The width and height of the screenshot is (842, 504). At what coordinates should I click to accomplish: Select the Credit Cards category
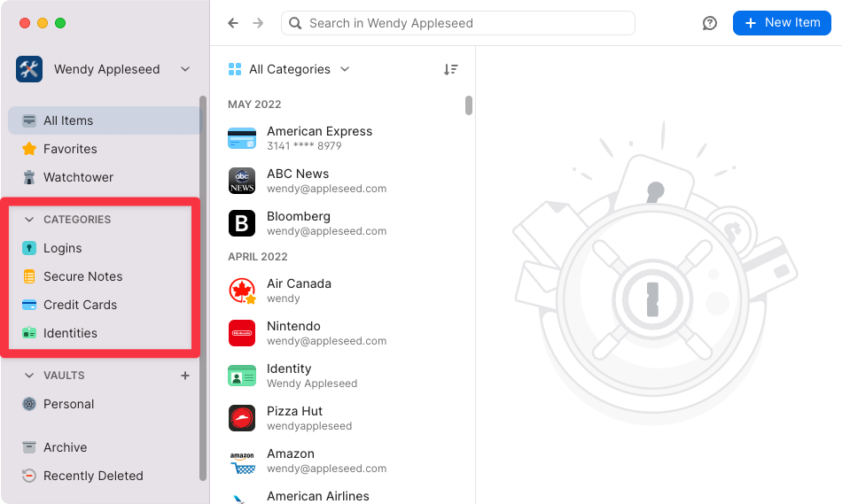[x=80, y=305]
